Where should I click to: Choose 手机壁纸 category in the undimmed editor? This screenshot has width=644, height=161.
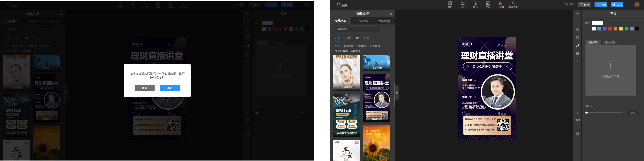pyautogui.click(x=356, y=51)
